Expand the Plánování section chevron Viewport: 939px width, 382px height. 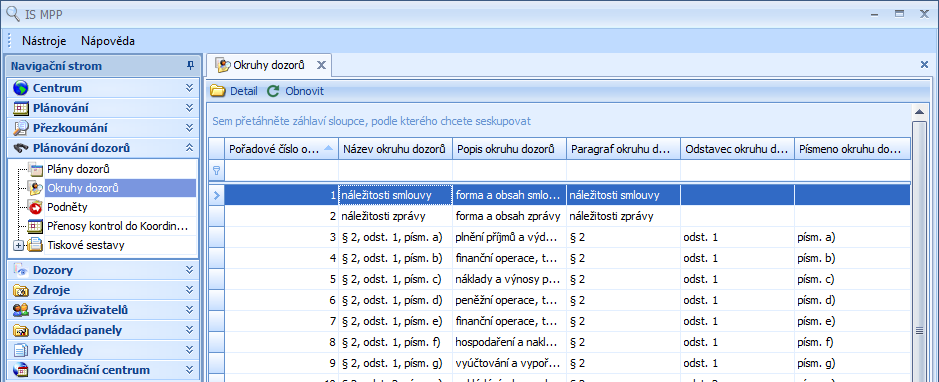tap(189, 108)
